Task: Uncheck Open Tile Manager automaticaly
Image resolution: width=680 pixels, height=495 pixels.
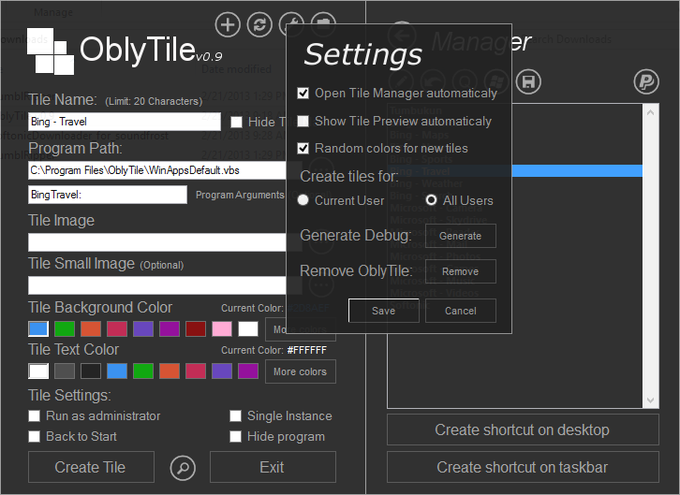Action: coord(303,93)
